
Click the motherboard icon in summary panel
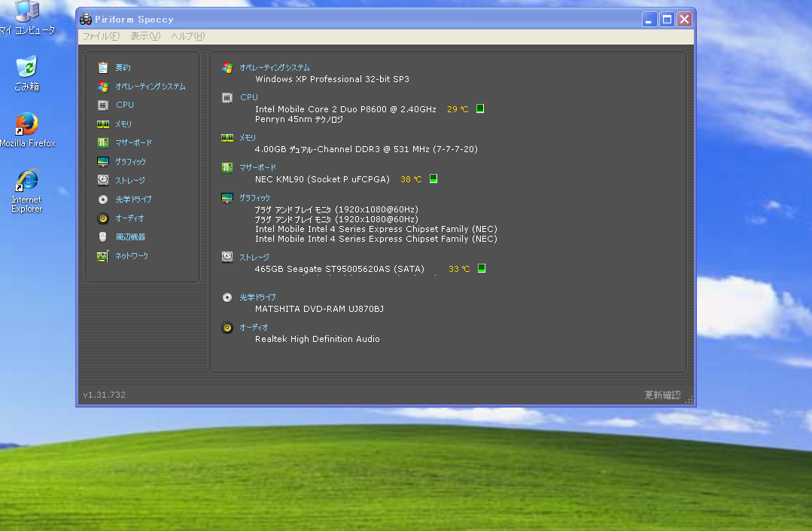click(227, 167)
